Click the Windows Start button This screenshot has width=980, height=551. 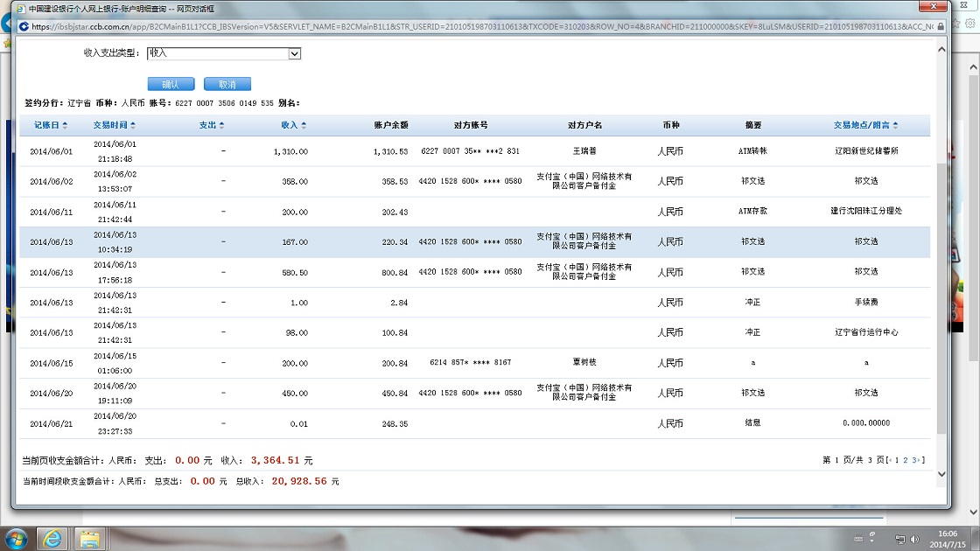[x=17, y=537]
